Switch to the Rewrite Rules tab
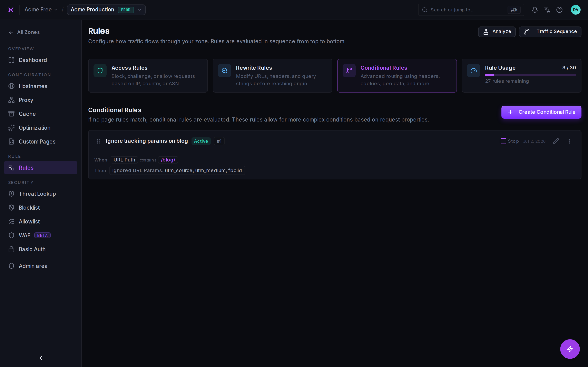588x367 pixels. point(272,75)
